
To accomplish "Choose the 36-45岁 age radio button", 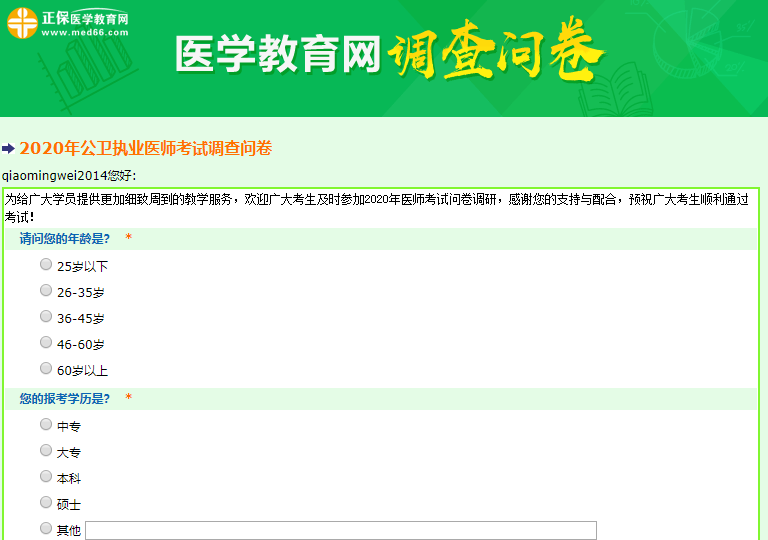I will [x=46, y=317].
